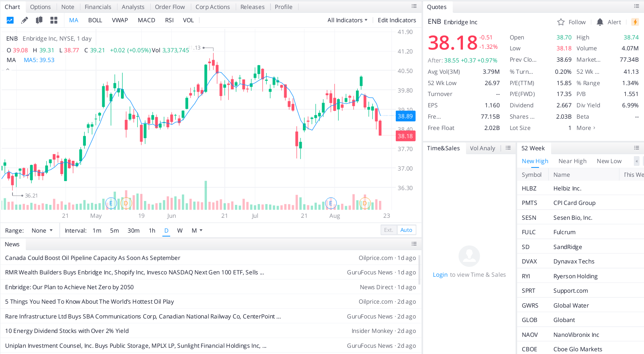This screenshot has height=354, width=644.
Task: Click the Login link in Time & Sales
Action: (x=440, y=275)
